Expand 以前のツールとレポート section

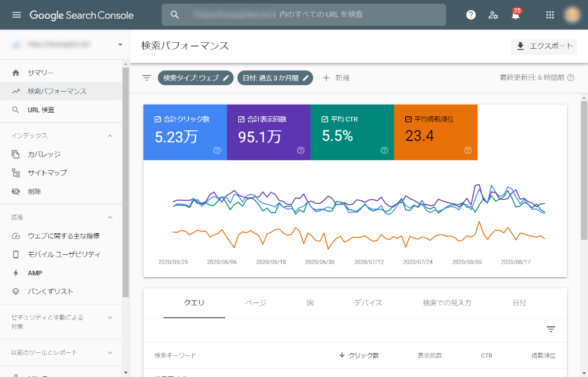tap(110, 353)
